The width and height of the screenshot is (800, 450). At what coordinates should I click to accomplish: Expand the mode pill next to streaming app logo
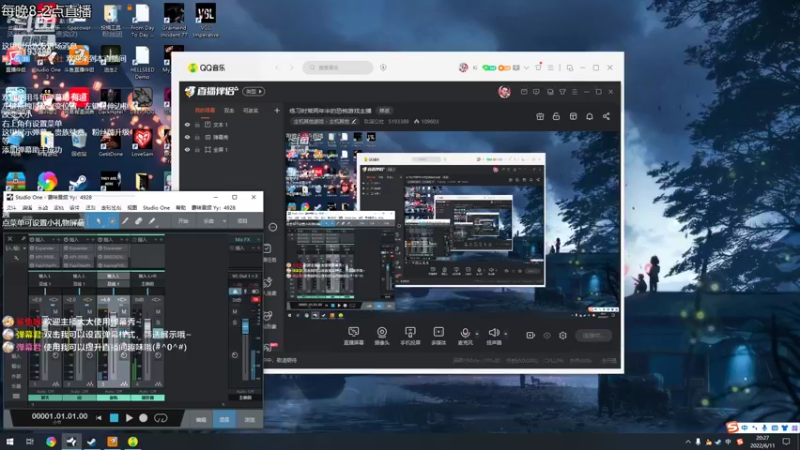(254, 91)
